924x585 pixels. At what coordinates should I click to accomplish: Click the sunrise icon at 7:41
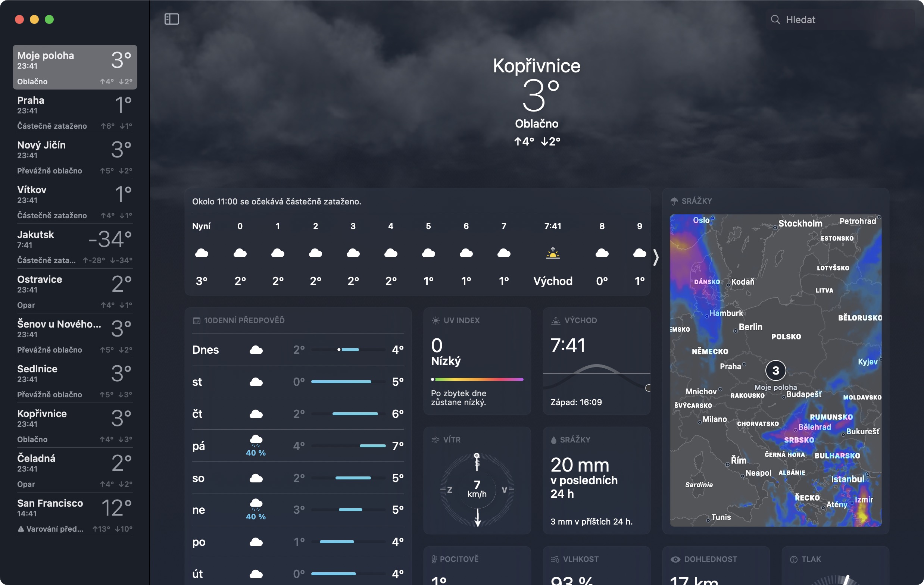pos(553,253)
